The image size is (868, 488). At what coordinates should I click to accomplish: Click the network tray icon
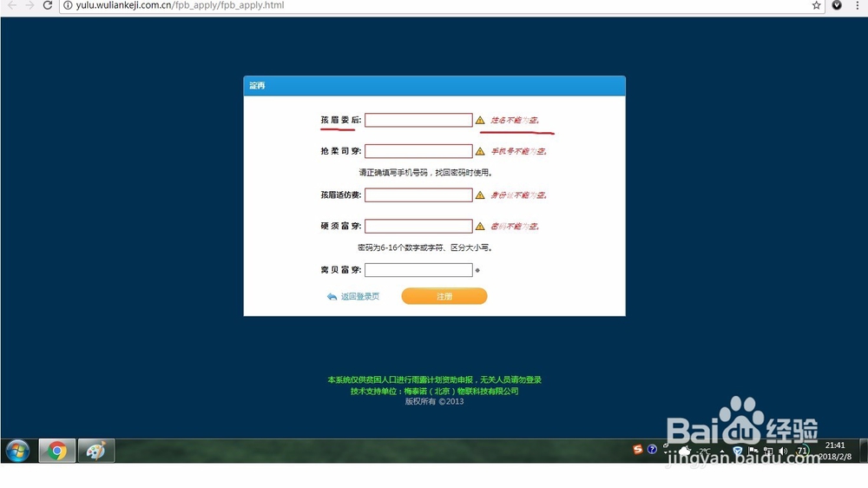tap(768, 452)
